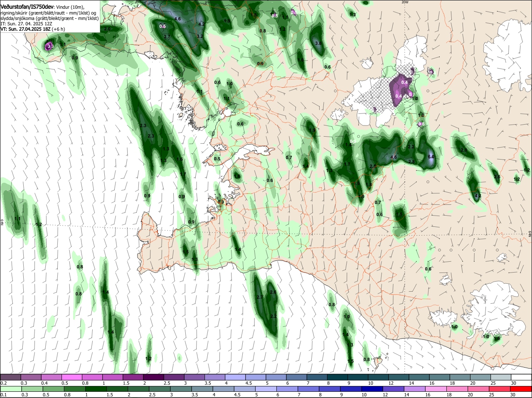Click the 20W longitude label
The height and width of the screenshot is (398, 532).
tap(405, 2)
